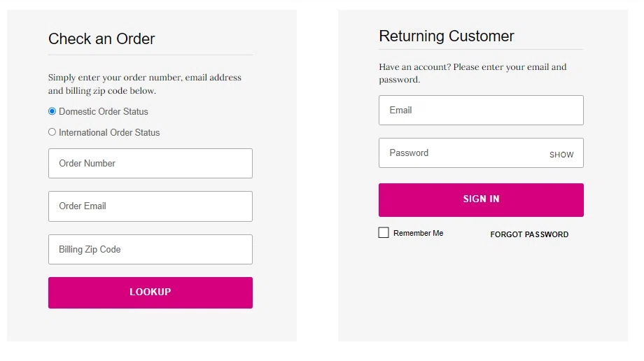644x361 pixels.
Task: Click the "Returning Customer" heading
Action: (x=447, y=36)
